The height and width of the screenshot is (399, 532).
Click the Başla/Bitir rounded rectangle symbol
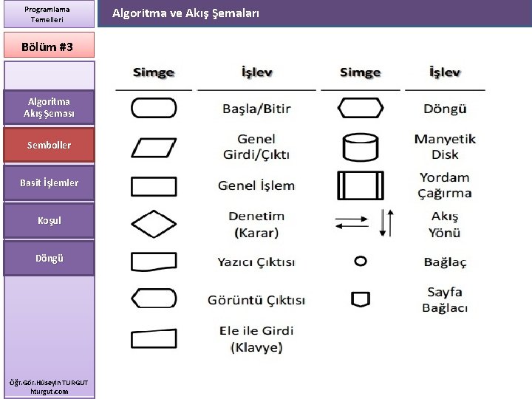click(x=154, y=108)
